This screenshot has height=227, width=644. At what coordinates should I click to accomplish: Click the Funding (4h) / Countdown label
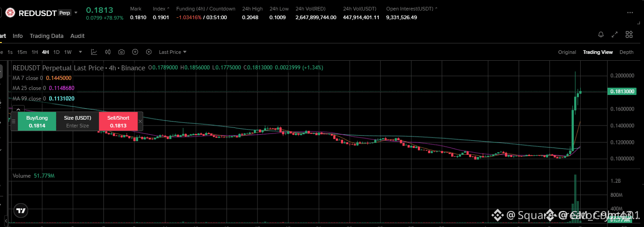tap(206, 9)
